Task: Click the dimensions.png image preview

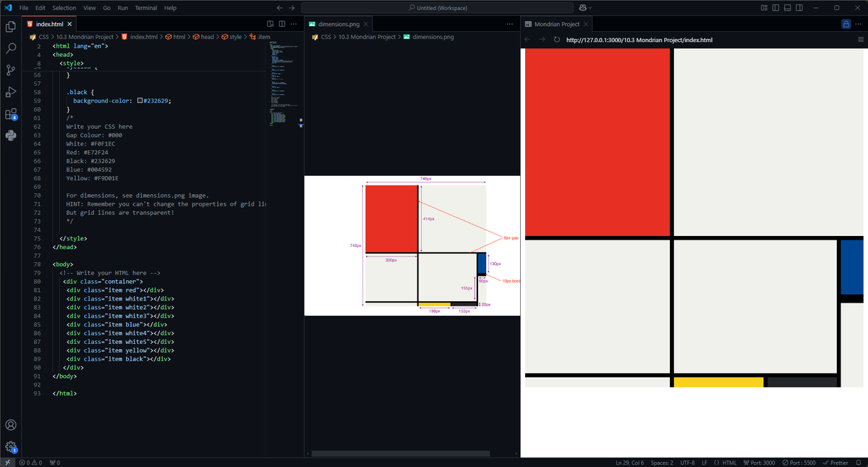Action: click(x=412, y=245)
